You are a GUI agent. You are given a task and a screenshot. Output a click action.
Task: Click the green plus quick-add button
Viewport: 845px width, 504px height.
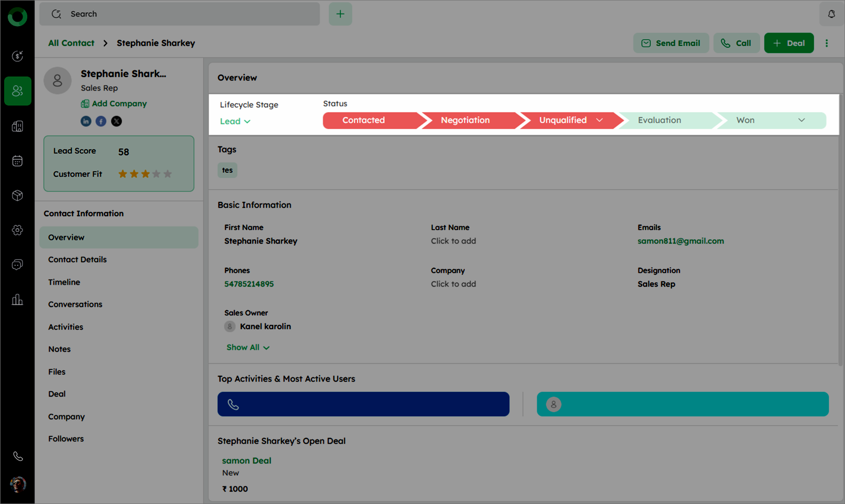(340, 14)
